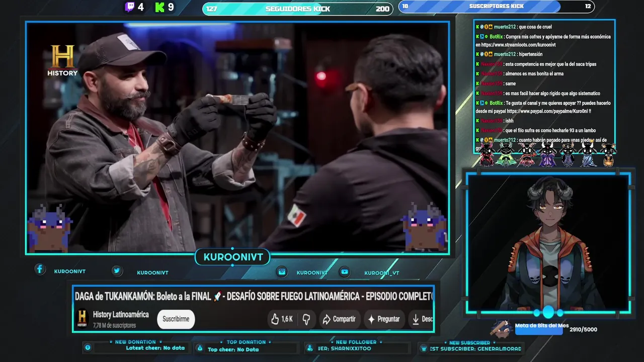The image size is (644, 362).
Task: Click the thumbs-down dislike icon
Action: tap(306, 319)
